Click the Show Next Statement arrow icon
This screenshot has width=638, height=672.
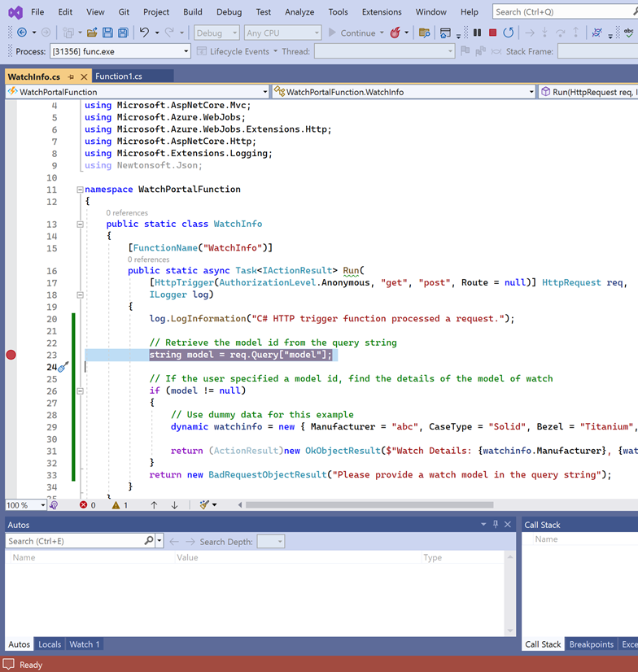coord(530,33)
